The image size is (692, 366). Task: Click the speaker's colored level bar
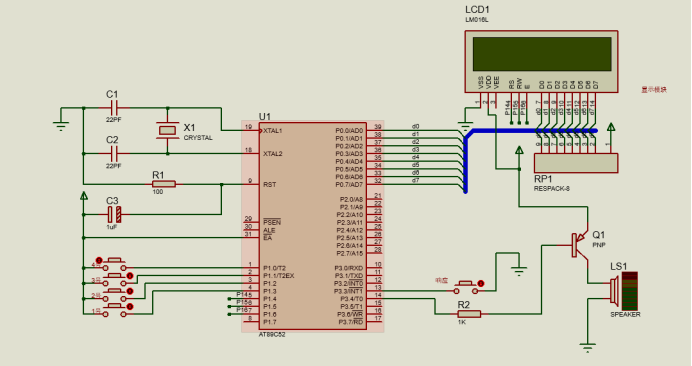tap(630, 291)
